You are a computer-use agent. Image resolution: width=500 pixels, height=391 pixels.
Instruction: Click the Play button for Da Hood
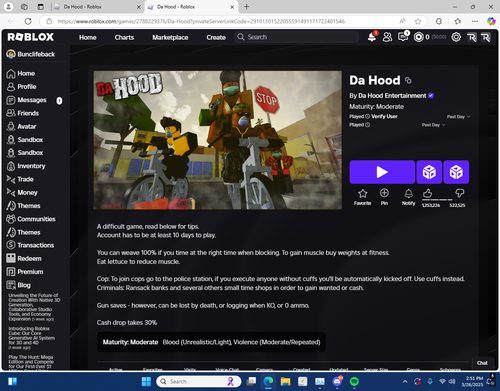click(382, 172)
